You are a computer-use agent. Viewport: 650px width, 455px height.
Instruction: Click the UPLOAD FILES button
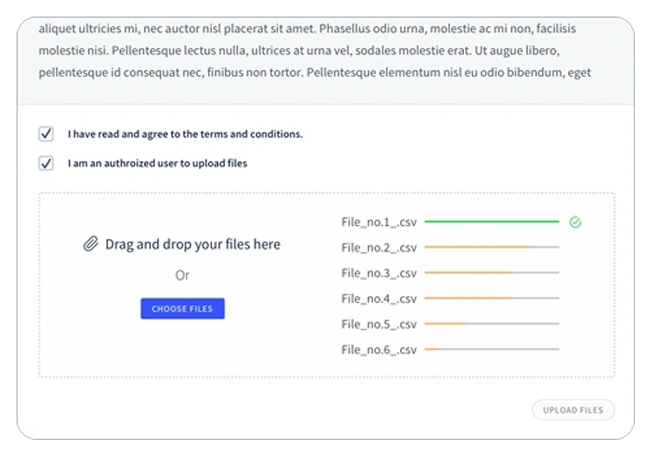click(x=573, y=410)
